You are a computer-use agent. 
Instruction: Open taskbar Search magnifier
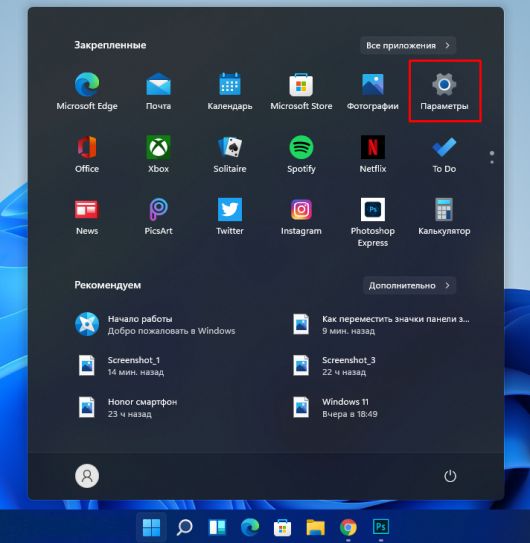(x=184, y=527)
